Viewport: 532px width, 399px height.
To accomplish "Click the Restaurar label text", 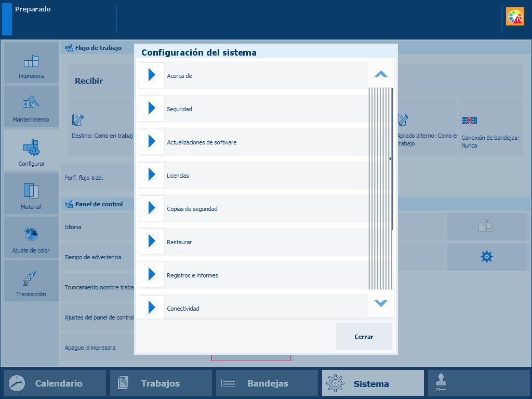I will (179, 242).
